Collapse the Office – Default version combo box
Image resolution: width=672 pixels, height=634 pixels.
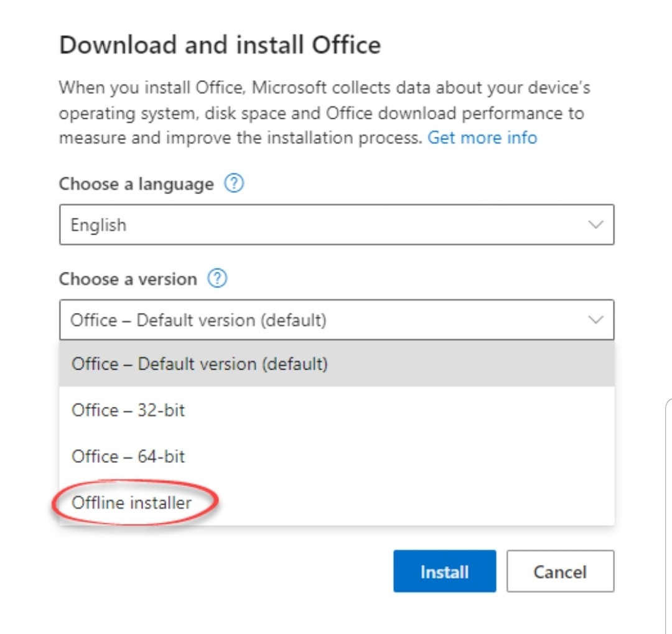337,320
